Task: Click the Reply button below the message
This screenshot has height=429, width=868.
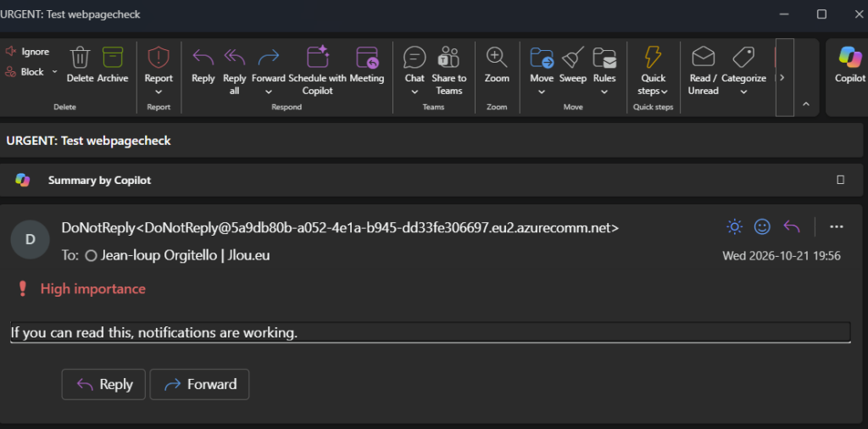Action: (x=103, y=384)
